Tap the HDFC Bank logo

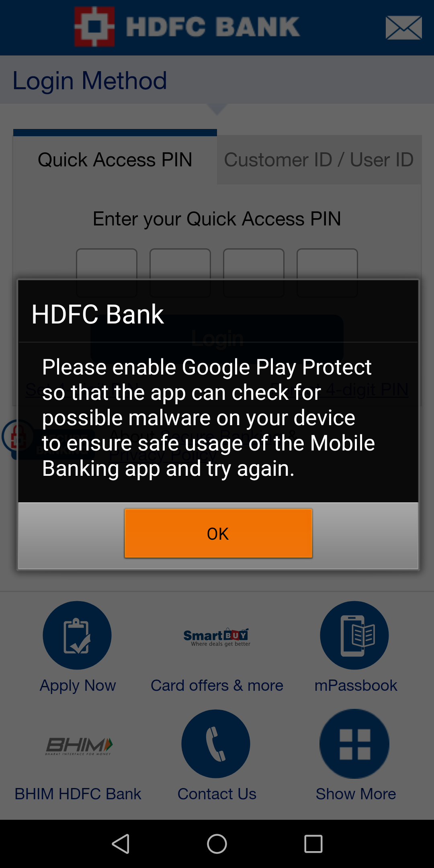pos(187,27)
